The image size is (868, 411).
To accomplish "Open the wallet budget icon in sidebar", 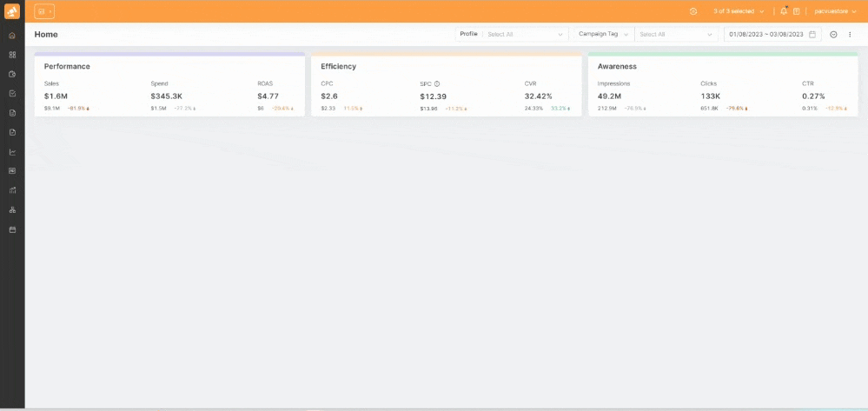I will pyautogui.click(x=12, y=74).
